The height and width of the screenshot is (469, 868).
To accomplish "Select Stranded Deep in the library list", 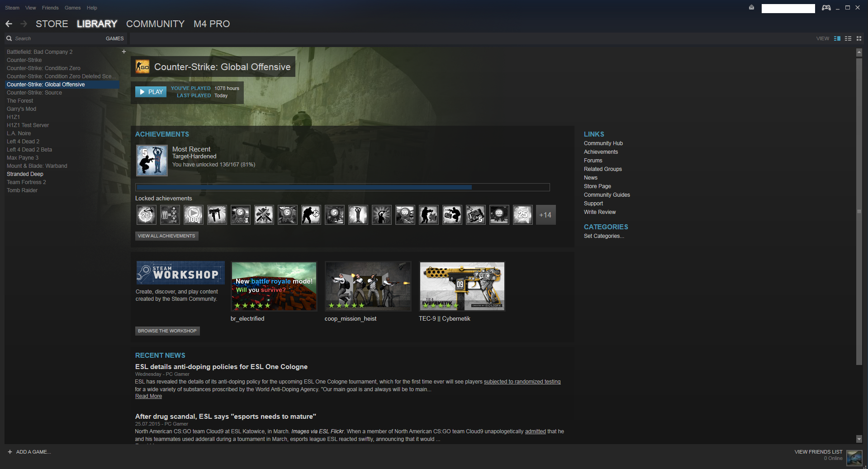I will click(x=62, y=174).
